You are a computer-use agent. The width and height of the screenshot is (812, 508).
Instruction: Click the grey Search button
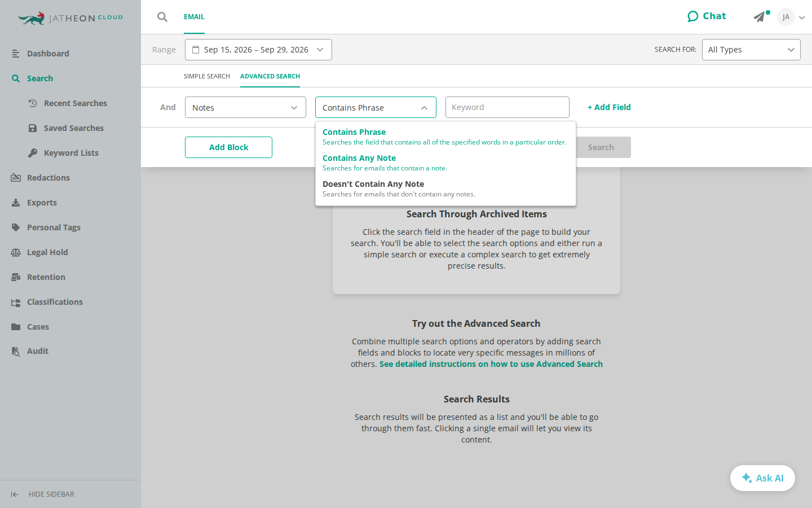[601, 147]
